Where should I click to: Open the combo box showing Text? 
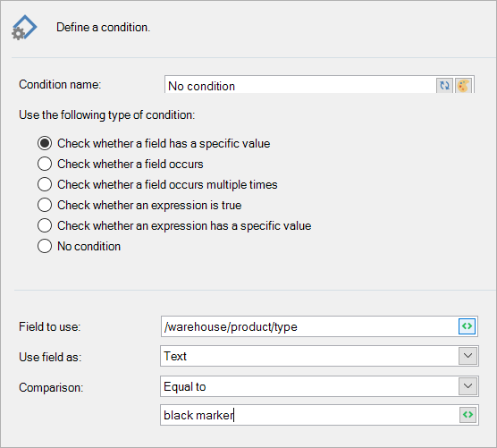pos(319,356)
